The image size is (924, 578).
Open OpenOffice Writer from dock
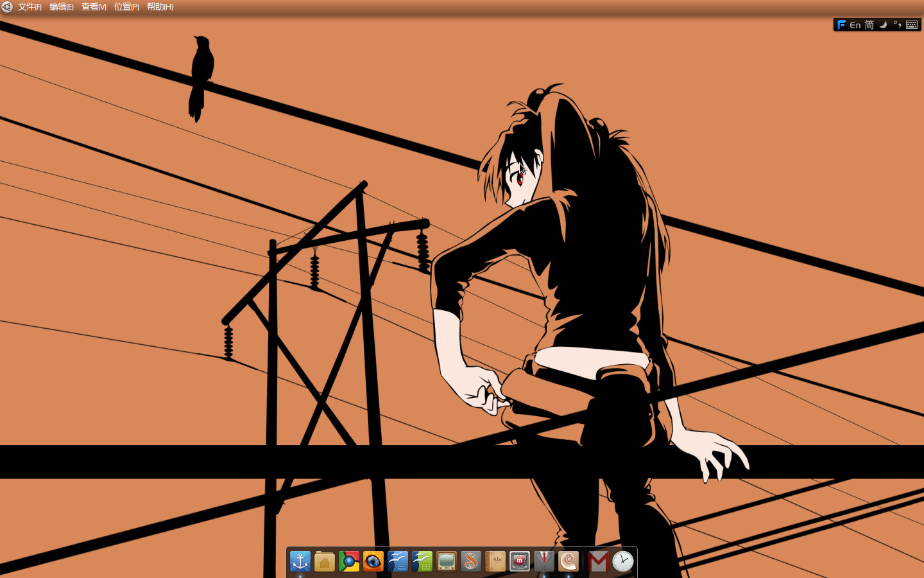tap(398, 561)
